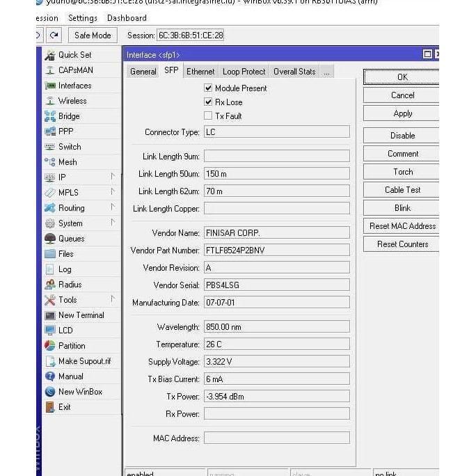
Task: Switch to the Ethernet tab
Action: pos(200,72)
